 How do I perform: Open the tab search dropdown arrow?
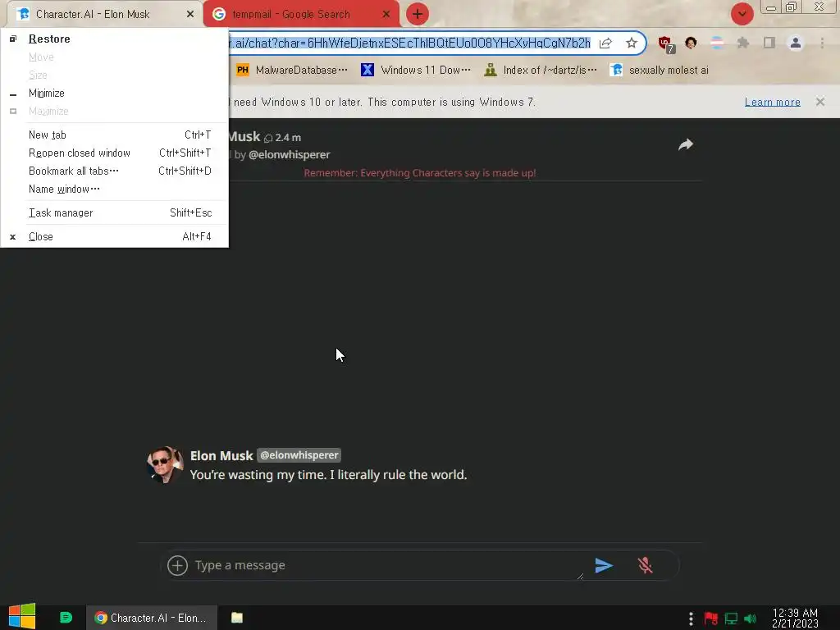[742, 14]
